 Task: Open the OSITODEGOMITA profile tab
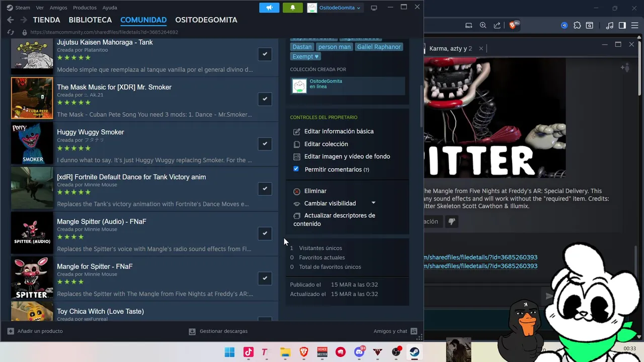tap(206, 20)
